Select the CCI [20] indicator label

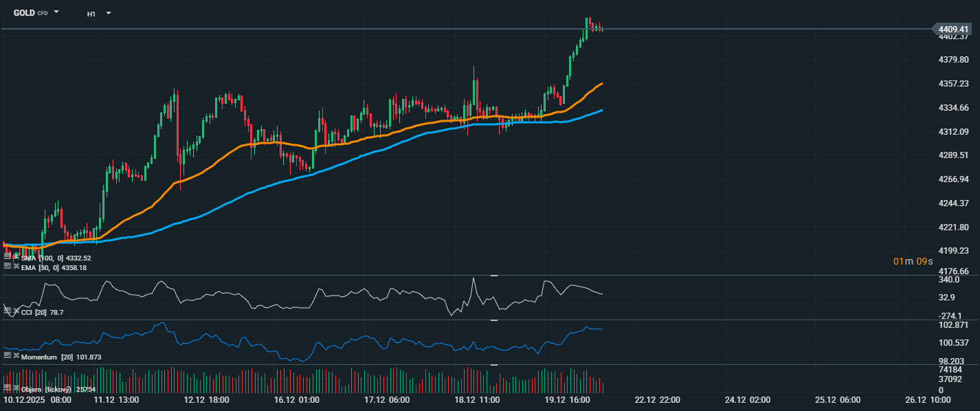coord(34,312)
